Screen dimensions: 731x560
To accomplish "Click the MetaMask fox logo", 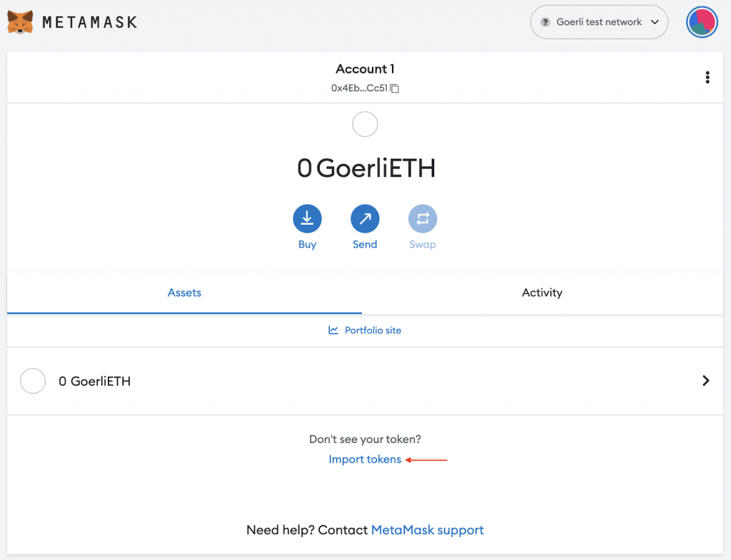I will [x=21, y=21].
